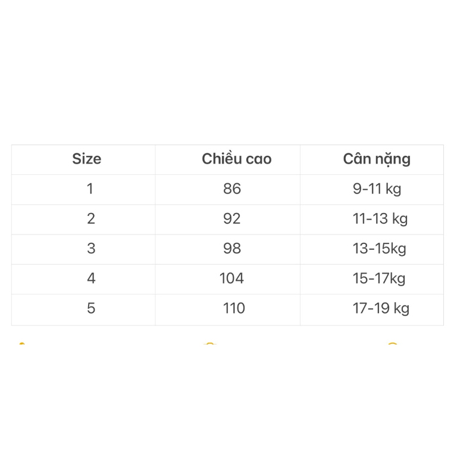Image resolution: width=476 pixels, height=476 pixels.
Task: Click the yellow icon below the Chiều cao column
Action: (210, 343)
